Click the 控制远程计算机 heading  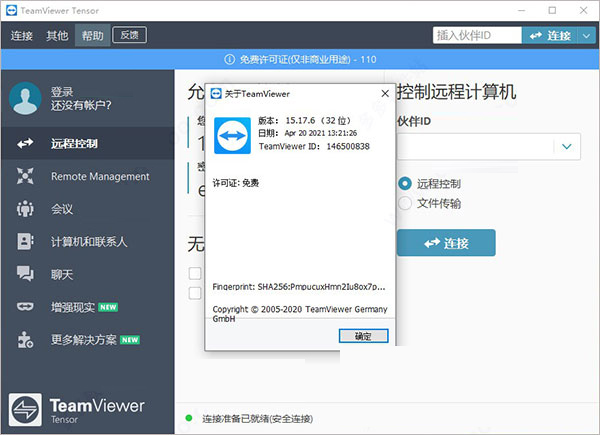tap(457, 92)
